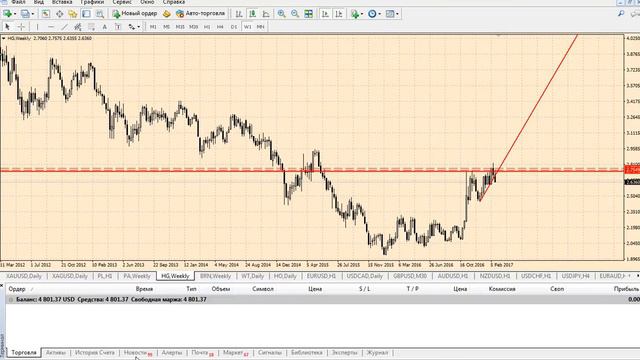Expand the Templates dropdown arrow
640x360 pixels.
click(x=397, y=14)
